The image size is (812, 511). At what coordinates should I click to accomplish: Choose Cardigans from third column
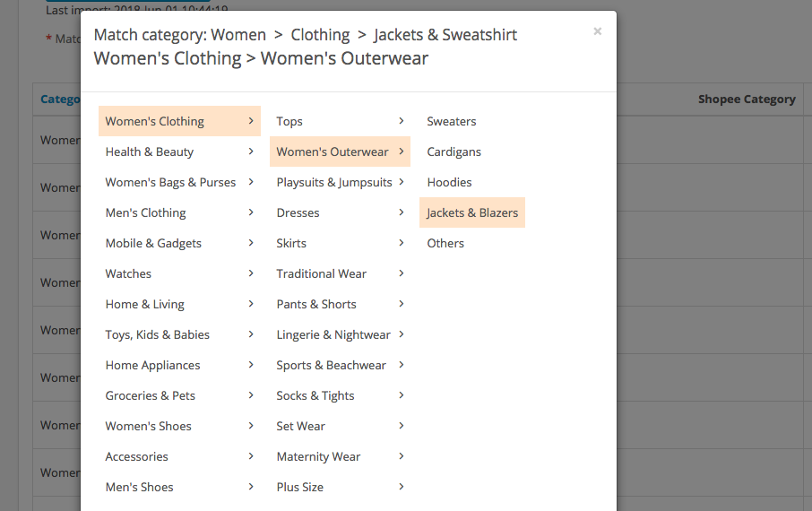coord(454,152)
